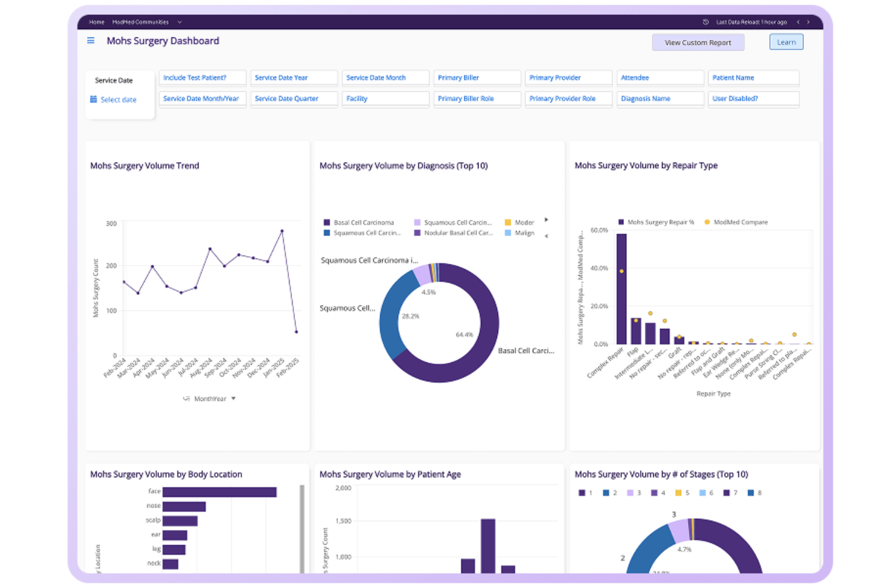The image size is (882, 588).
Task: Click the face bar in Body Location chart
Action: pyautogui.click(x=219, y=491)
